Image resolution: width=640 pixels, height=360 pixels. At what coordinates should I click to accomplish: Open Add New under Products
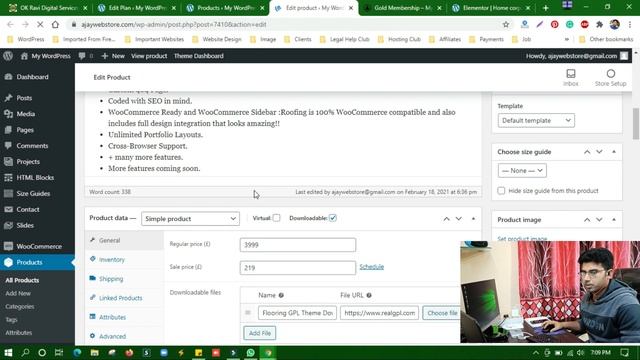point(18,293)
